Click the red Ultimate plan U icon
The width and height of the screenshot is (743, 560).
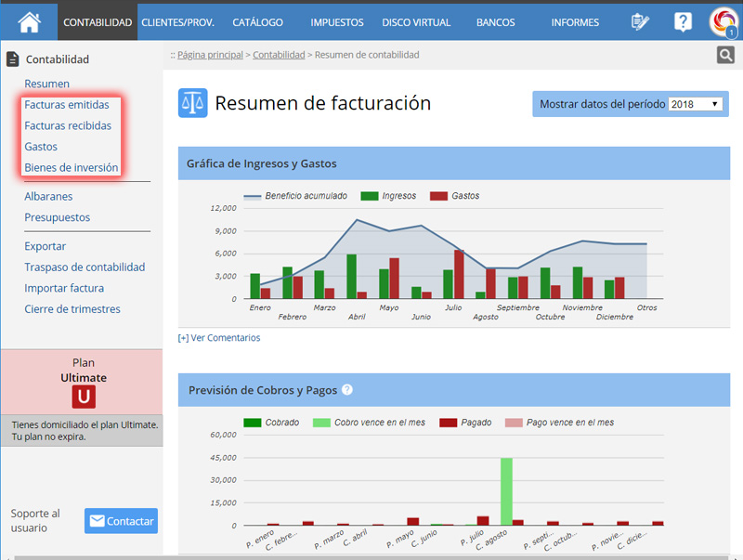[x=84, y=397]
